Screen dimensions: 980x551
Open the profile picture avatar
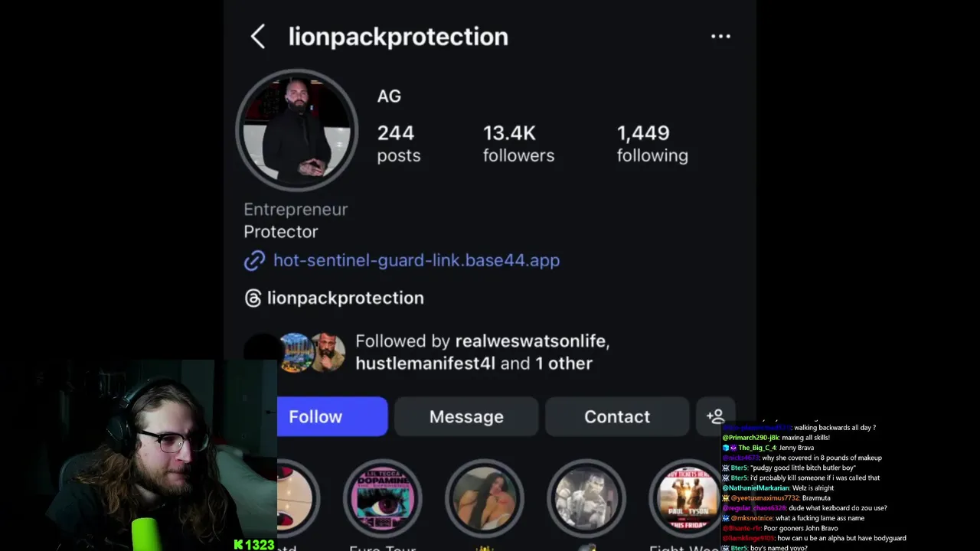coord(296,130)
